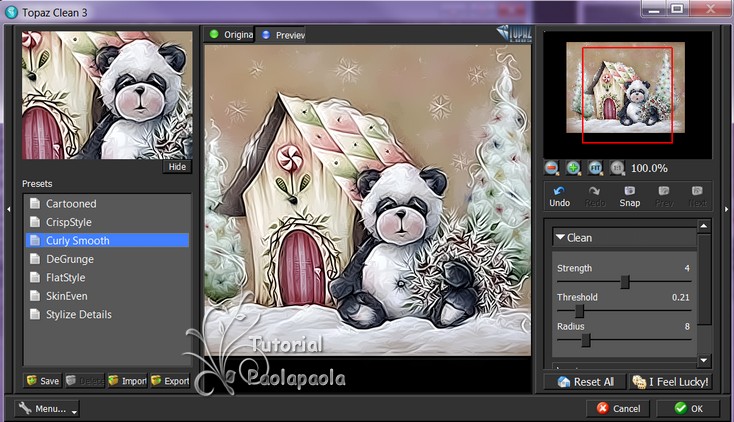Import a preset file

coord(127,381)
